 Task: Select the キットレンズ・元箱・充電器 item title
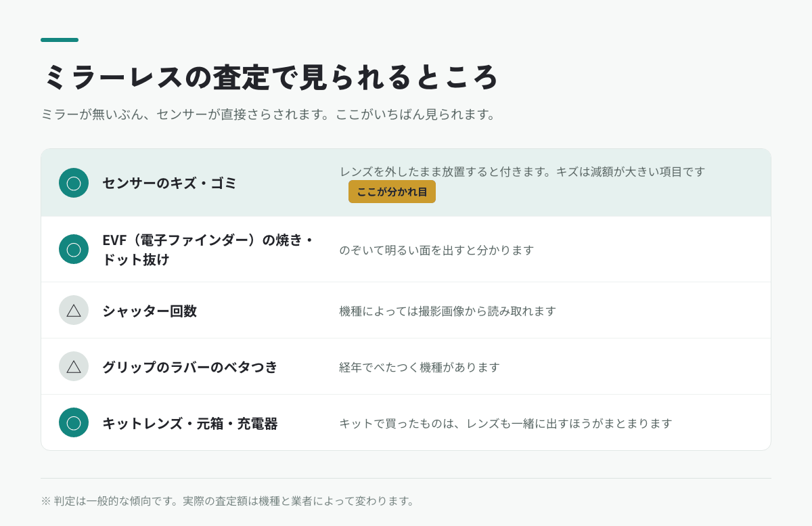pyautogui.click(x=190, y=423)
